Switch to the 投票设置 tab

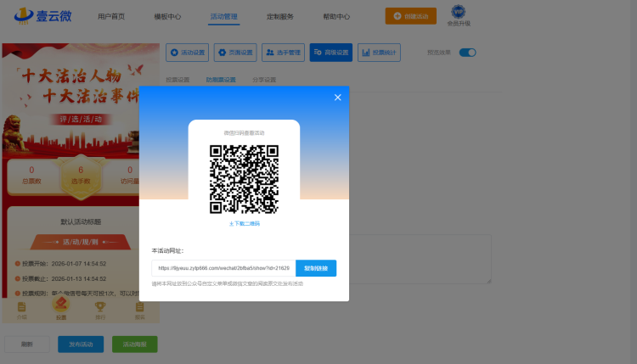[x=178, y=80]
